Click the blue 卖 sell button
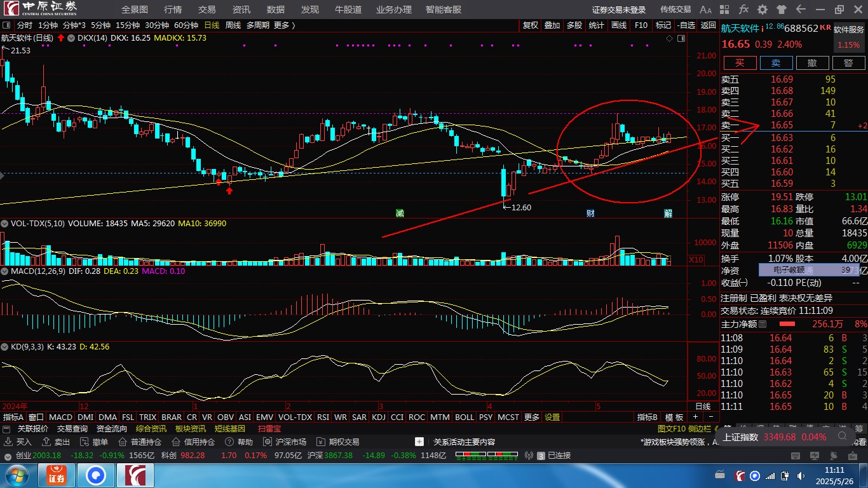The width and height of the screenshot is (868, 488). click(776, 63)
